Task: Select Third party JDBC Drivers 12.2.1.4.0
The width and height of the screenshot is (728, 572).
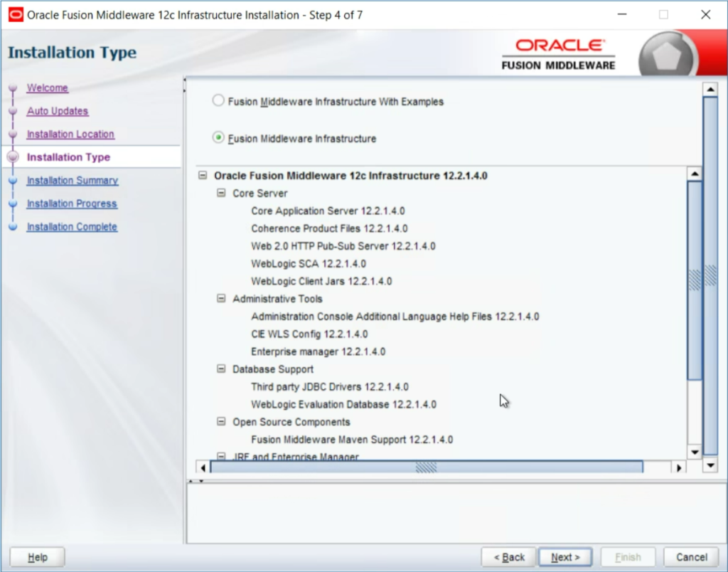Action: [330, 387]
